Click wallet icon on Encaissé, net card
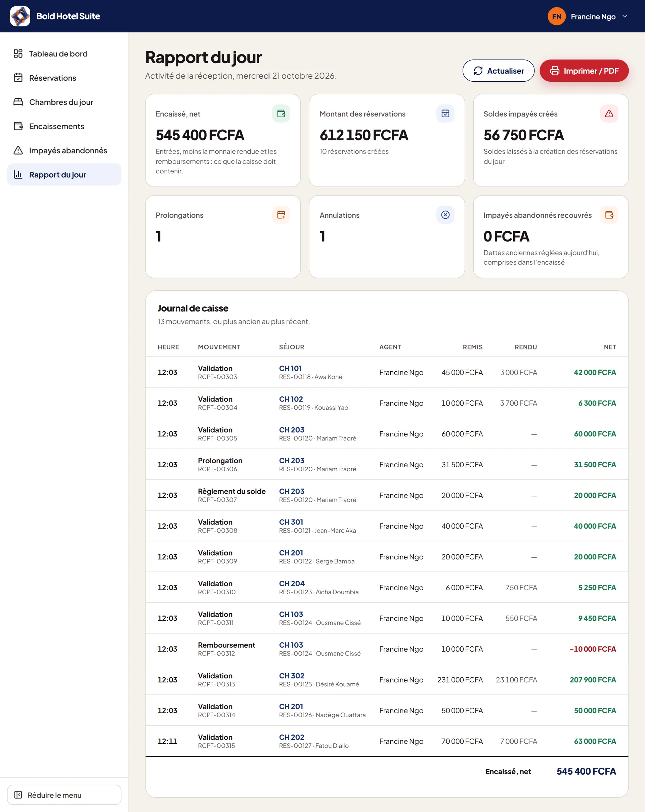The height and width of the screenshot is (812, 645). click(281, 113)
